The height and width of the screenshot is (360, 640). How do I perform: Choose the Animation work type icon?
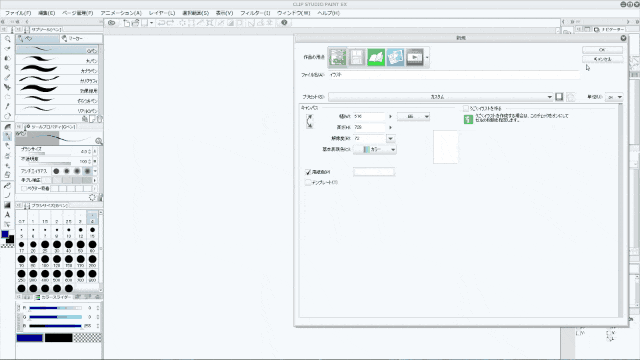pyautogui.click(x=414, y=57)
